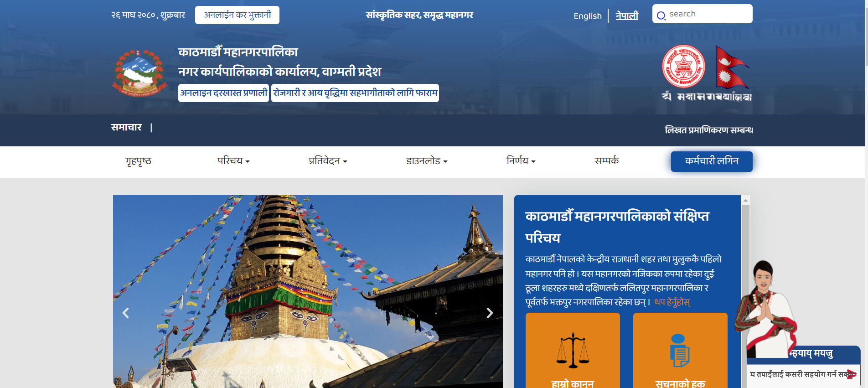Go to previous slide with left arrow
The image size is (868, 388).
[x=126, y=313]
